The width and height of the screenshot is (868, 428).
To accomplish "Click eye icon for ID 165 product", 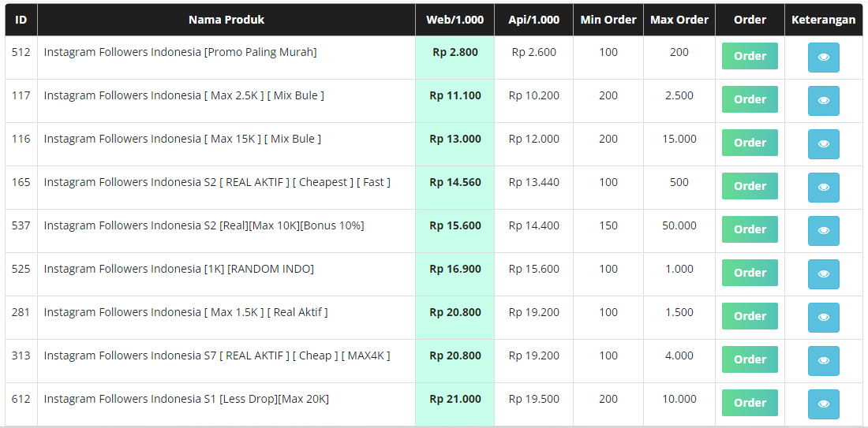I will click(x=823, y=187).
